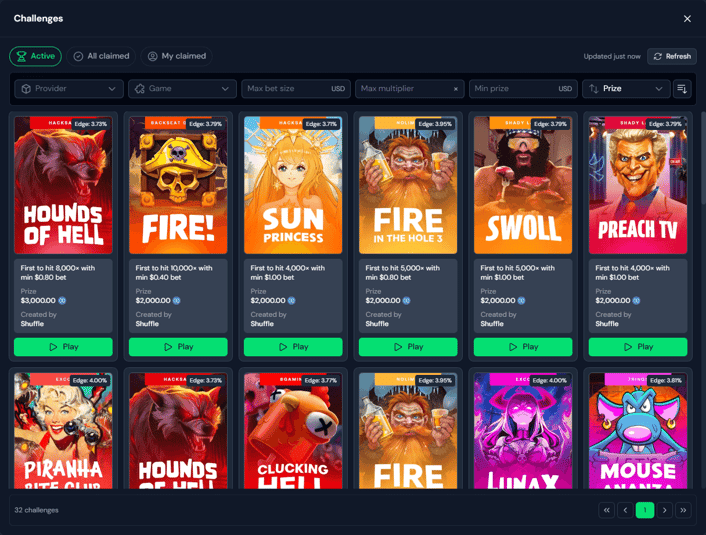The image size is (706, 535).
Task: Open Hounds of Hell top-row thumbnail
Action: (x=63, y=185)
